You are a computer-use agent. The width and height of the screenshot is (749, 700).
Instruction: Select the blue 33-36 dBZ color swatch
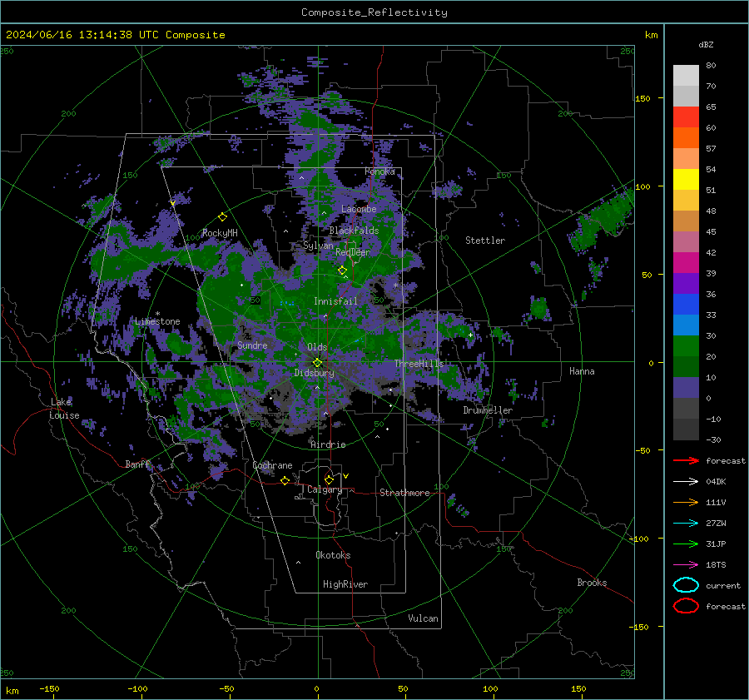(x=686, y=304)
